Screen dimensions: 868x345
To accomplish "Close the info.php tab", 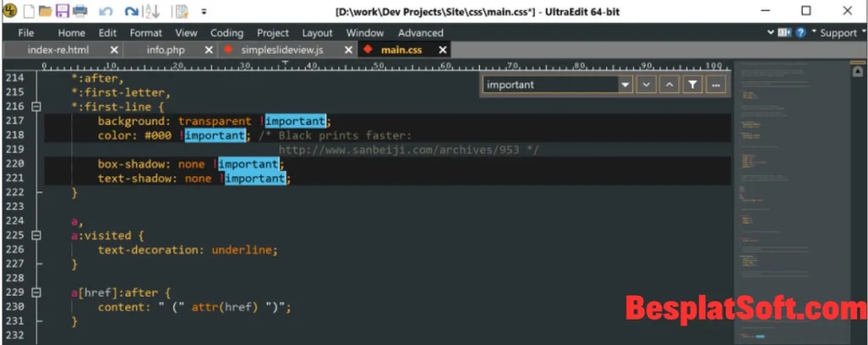I will pos(209,50).
